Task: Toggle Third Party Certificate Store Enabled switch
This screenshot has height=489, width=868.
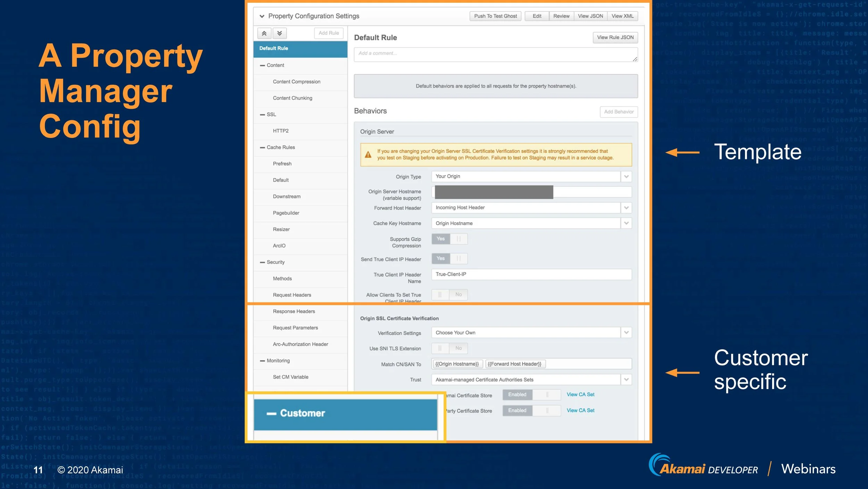Action: (x=532, y=411)
